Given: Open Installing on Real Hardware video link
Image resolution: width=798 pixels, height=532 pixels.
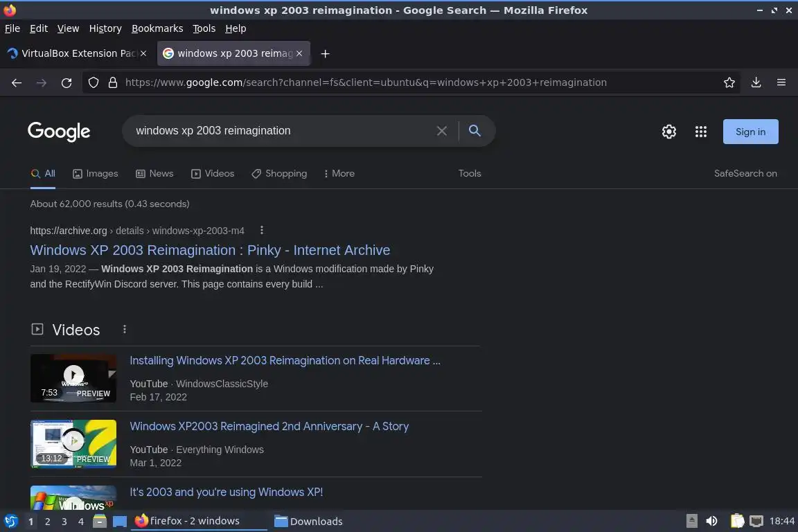Looking at the screenshot, I should coord(285,360).
